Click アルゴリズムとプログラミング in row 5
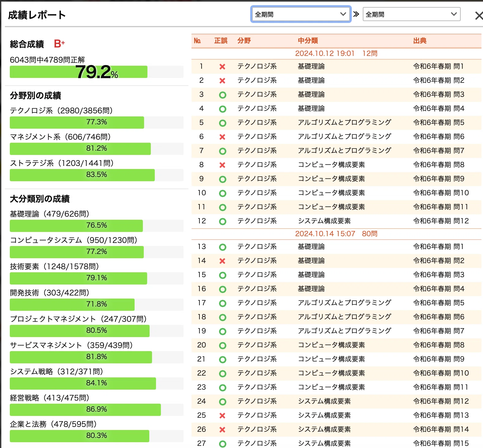Screen dimensions: 483x448 344,123
